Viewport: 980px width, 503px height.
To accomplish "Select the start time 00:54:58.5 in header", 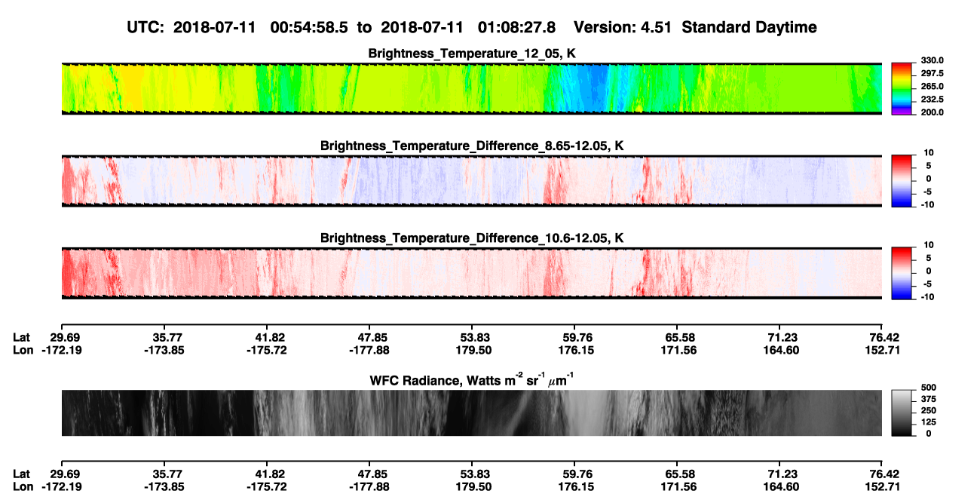I will coord(308,28).
